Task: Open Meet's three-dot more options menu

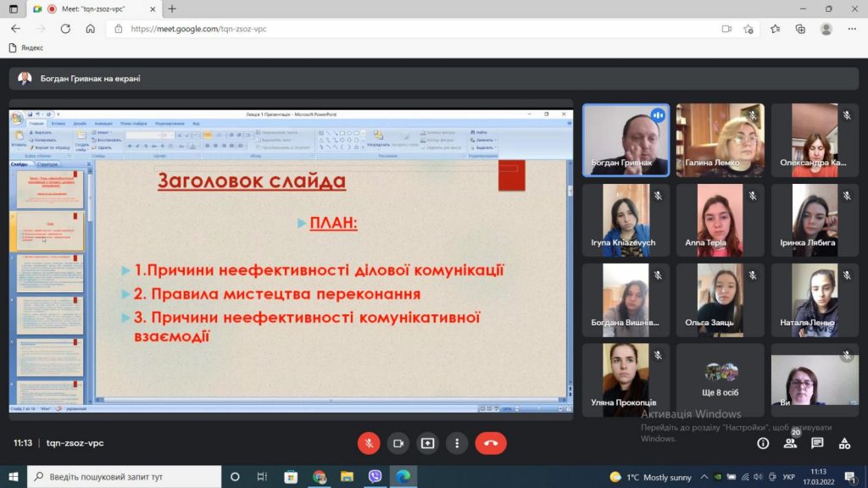Action: 457,443
